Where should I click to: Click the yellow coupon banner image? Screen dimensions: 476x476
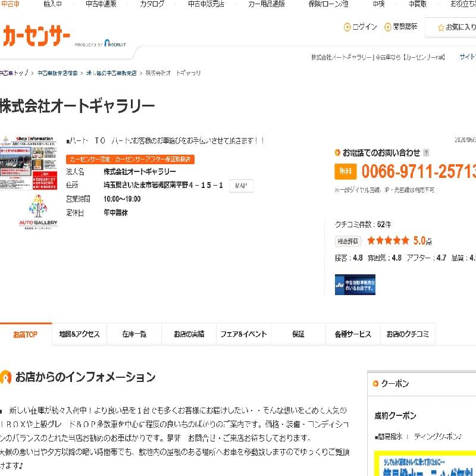tap(425, 464)
